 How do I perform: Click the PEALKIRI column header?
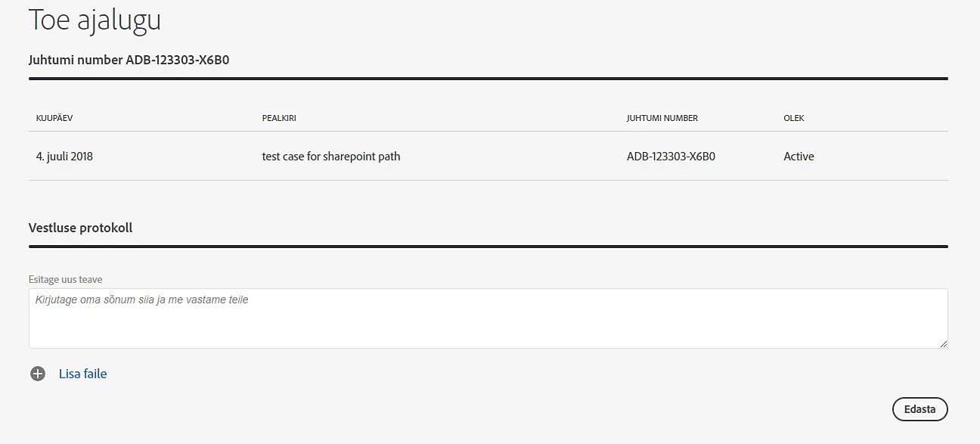click(284, 119)
